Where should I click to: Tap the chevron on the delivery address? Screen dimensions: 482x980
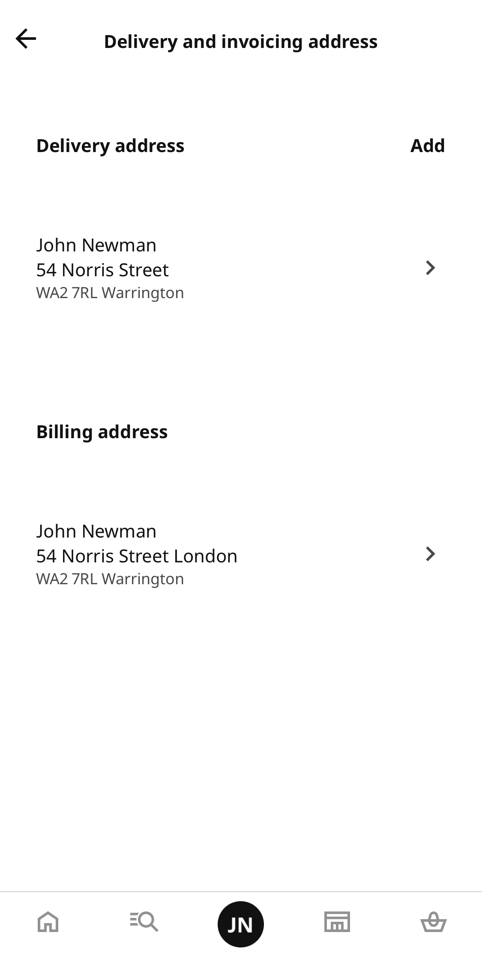click(430, 268)
